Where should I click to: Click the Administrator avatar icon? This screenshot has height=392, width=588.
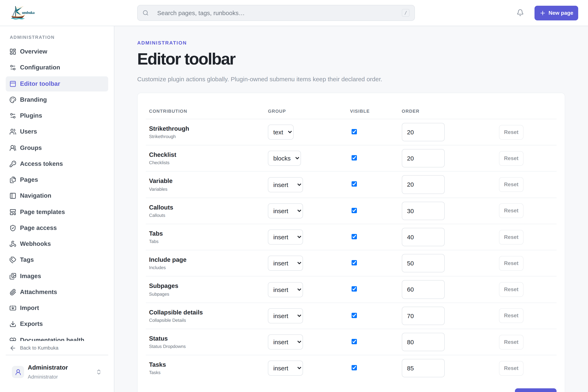[x=18, y=372]
